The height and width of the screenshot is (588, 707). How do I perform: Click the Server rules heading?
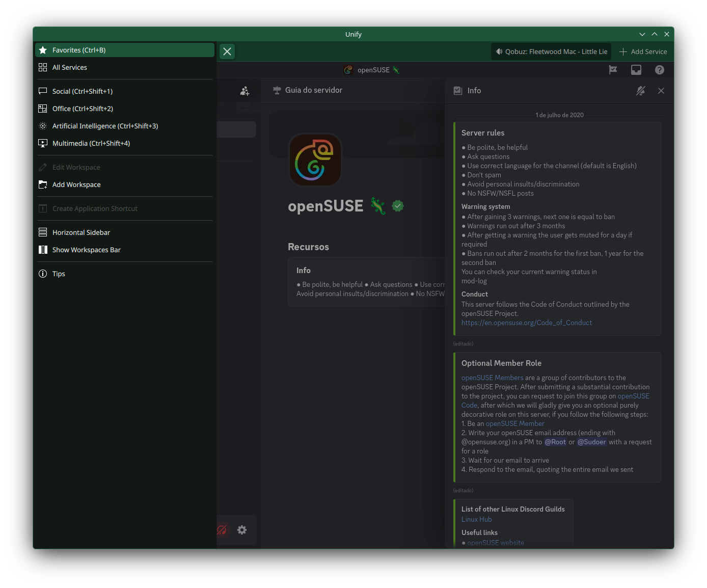pos(483,132)
